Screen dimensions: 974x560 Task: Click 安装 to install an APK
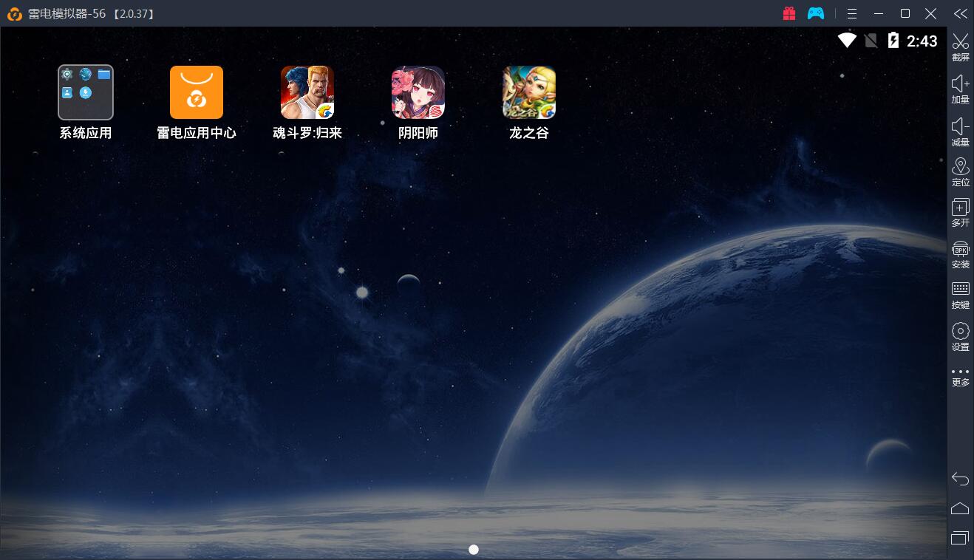coord(960,254)
